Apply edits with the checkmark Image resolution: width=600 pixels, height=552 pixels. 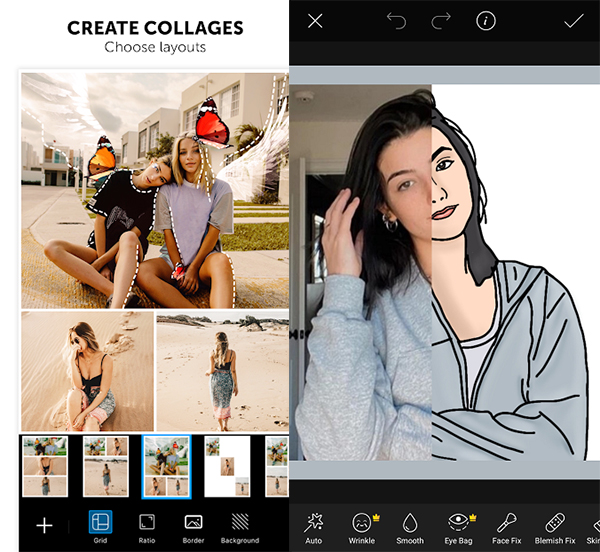(573, 21)
